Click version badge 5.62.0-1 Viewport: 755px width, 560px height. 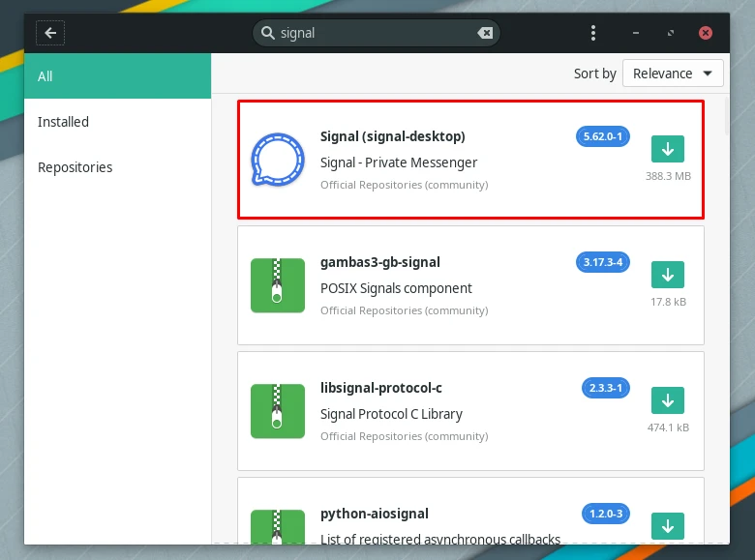pos(602,136)
